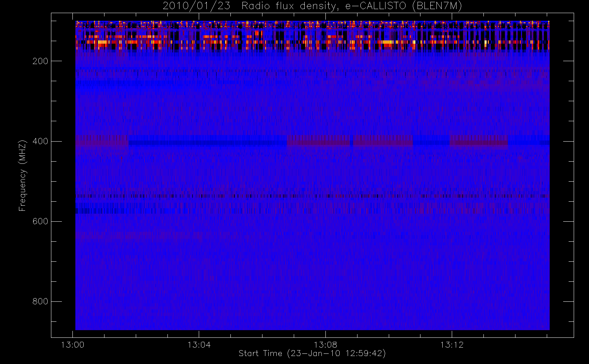Click the 200 frequency tick label
This screenshot has width=589, height=364.
click(40, 61)
